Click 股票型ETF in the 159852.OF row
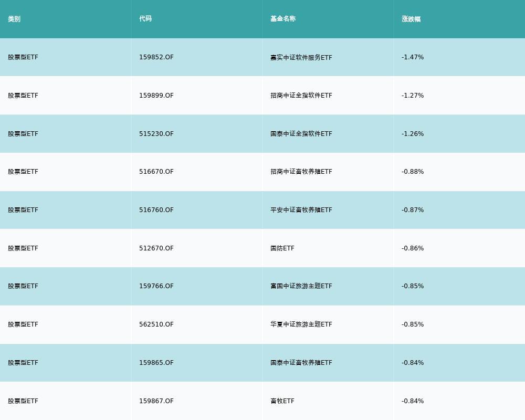This screenshot has height=420, width=525. 23,57
